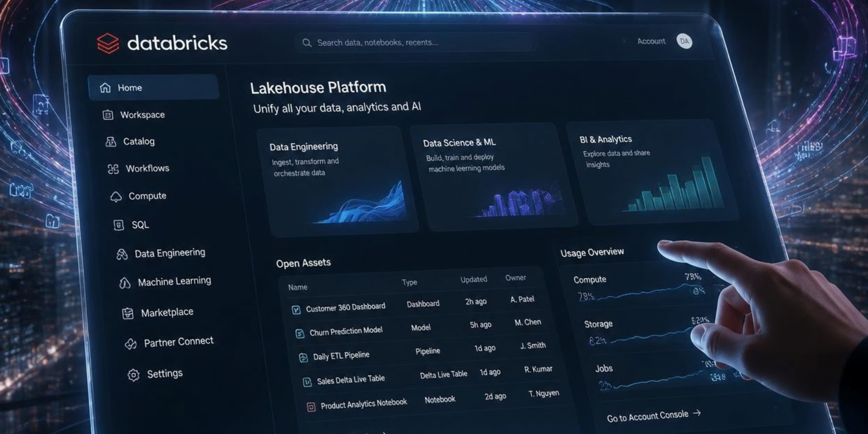The width and height of the screenshot is (868, 434).
Task: Select the Home menu item
Action: (153, 88)
